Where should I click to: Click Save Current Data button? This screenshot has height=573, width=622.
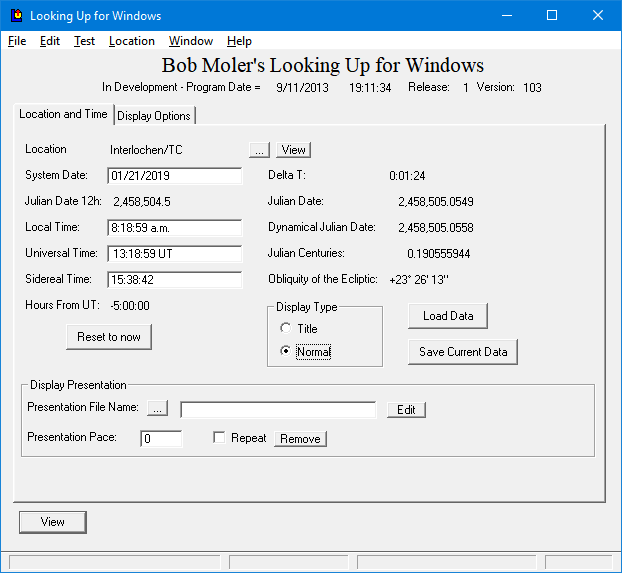pos(463,352)
